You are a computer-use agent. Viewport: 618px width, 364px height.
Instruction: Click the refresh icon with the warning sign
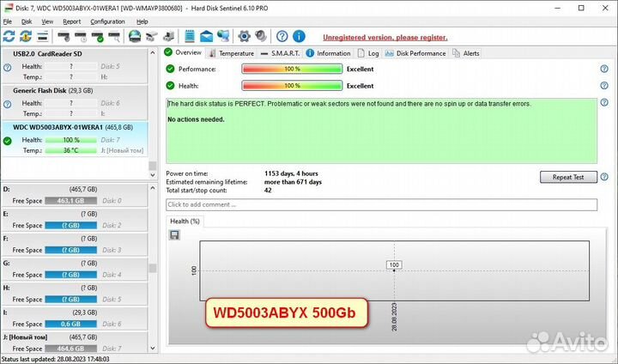click(x=26, y=37)
